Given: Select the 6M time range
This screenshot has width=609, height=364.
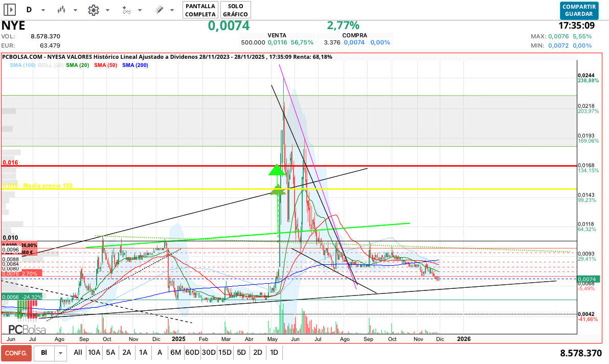Looking at the screenshot, I should [175, 353].
